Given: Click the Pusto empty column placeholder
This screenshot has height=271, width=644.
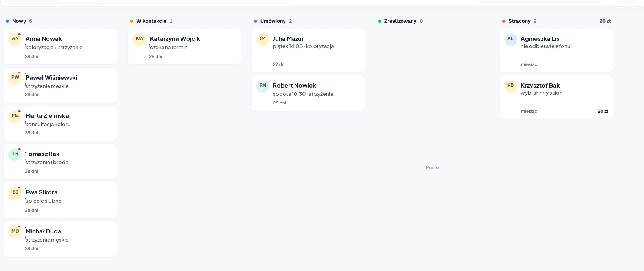Looking at the screenshot, I should (x=432, y=168).
